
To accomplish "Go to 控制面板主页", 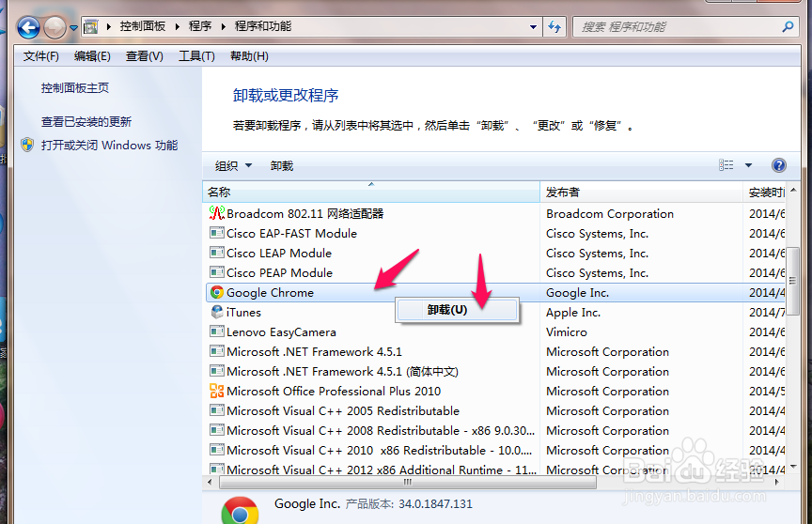I will pos(75,88).
